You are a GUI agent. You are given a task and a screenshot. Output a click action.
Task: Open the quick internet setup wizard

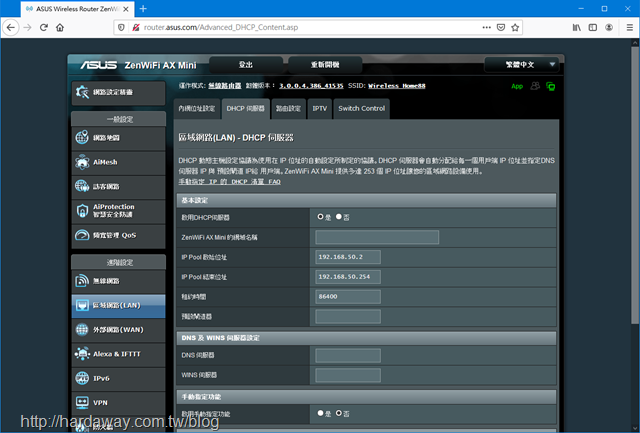tap(118, 92)
